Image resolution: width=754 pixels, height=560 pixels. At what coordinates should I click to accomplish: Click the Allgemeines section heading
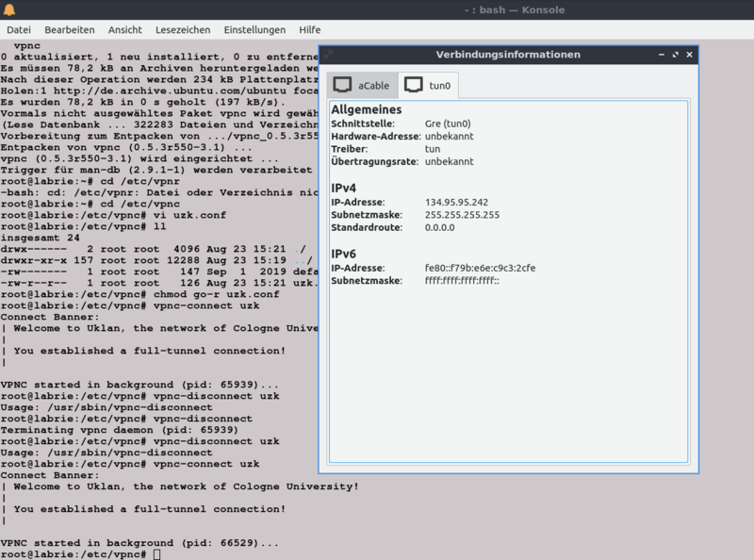(366, 109)
